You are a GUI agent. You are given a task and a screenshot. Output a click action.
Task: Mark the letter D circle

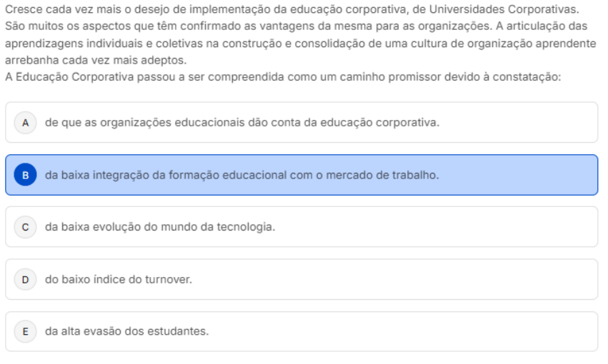click(25, 279)
